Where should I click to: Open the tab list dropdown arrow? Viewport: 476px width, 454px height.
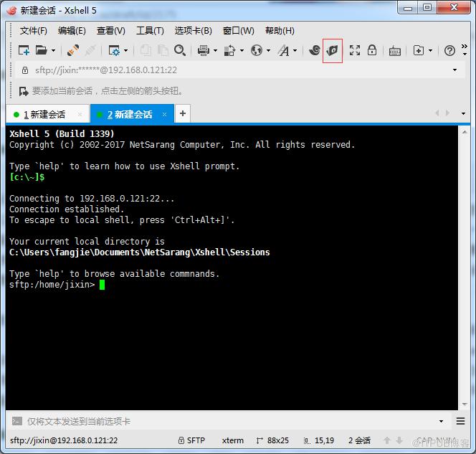(463, 113)
